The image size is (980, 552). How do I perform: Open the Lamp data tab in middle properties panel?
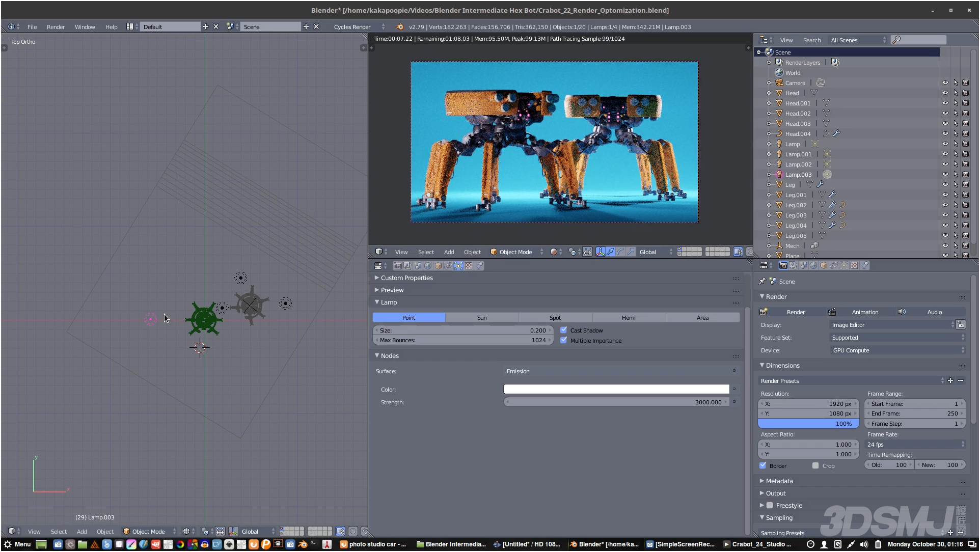[458, 266]
